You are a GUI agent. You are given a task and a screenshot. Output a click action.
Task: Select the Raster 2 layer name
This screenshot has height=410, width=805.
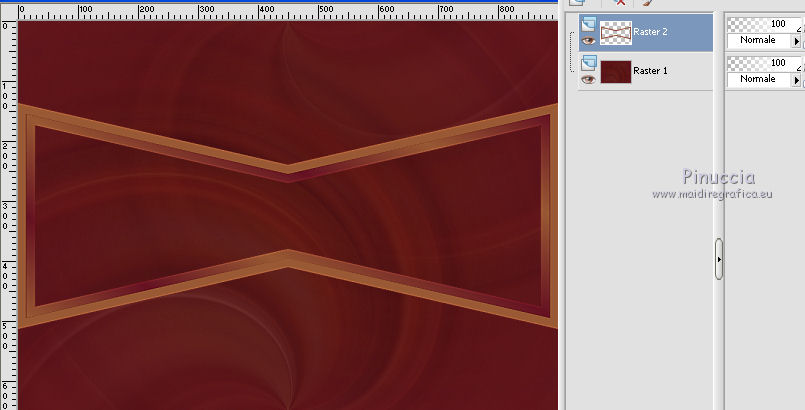pos(650,32)
